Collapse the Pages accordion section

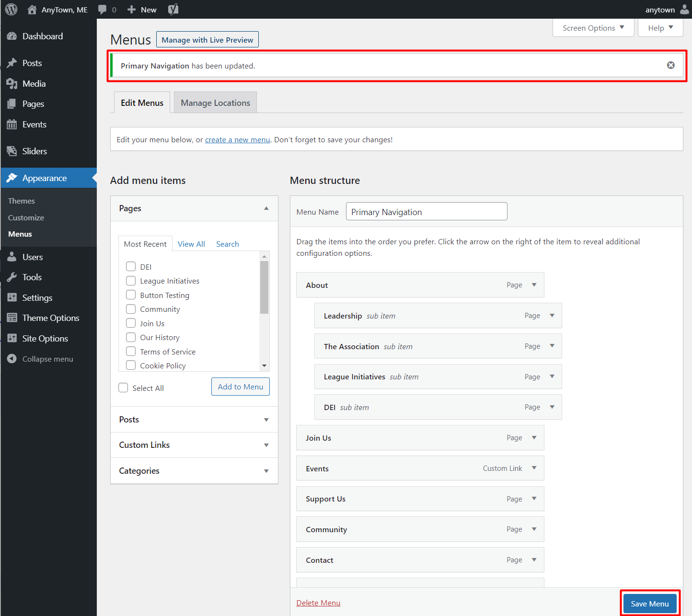click(266, 208)
